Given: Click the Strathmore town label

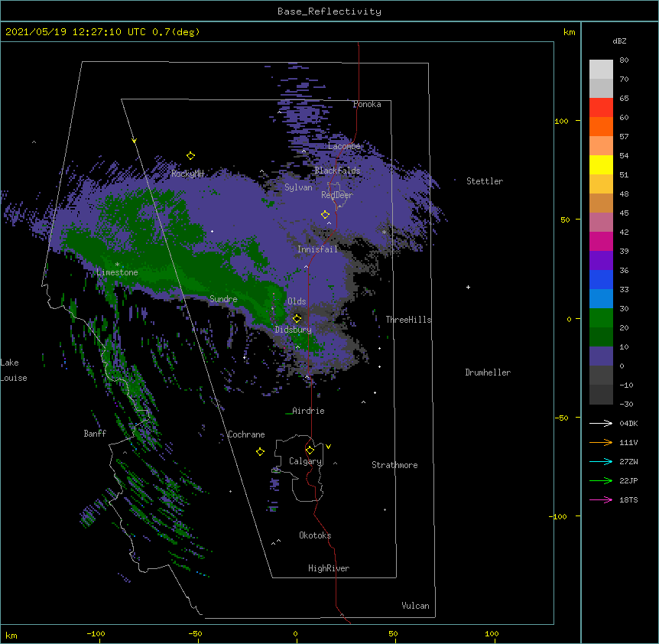Looking at the screenshot, I should 394,465.
